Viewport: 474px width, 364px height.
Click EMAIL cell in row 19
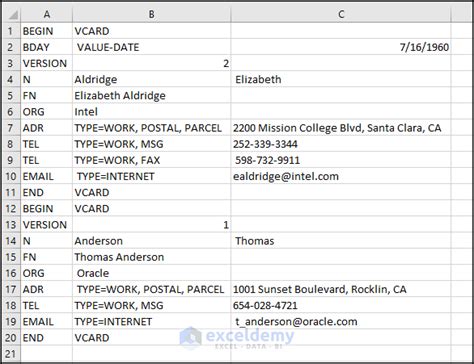pos(47,322)
